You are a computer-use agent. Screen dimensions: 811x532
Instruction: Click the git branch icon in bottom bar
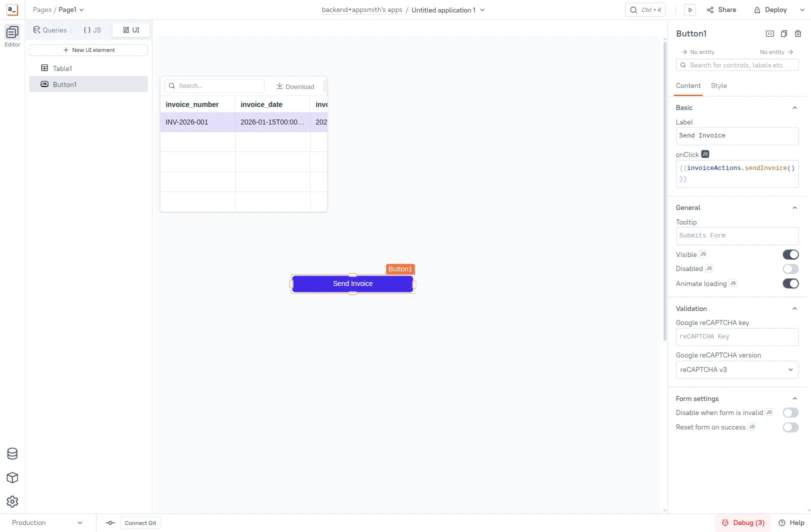point(110,523)
